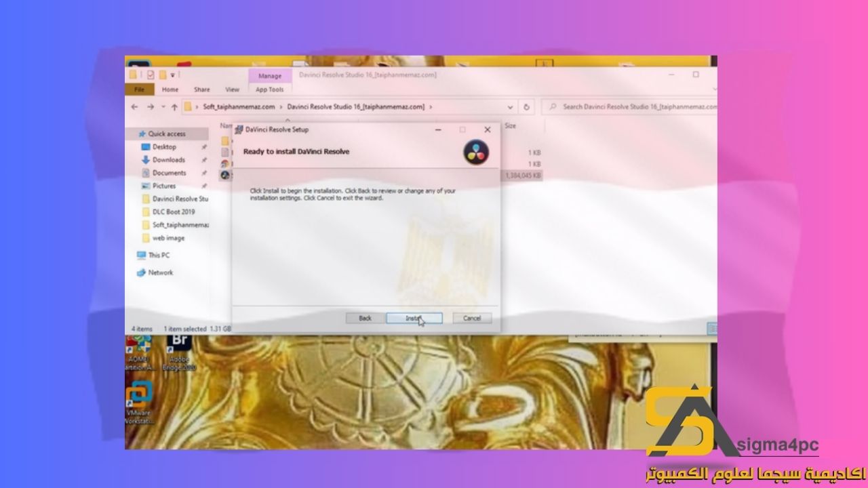
Task: Expand the address bar history dropdown
Action: tap(511, 107)
